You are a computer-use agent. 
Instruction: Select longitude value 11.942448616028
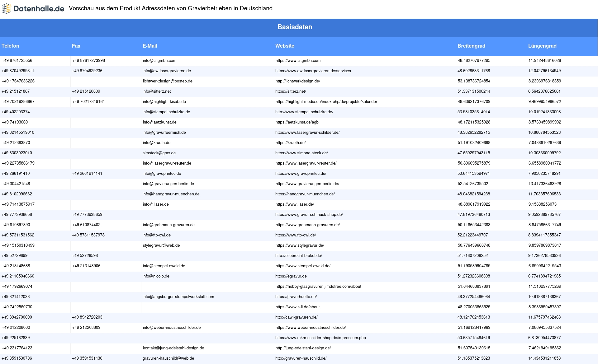click(x=545, y=61)
